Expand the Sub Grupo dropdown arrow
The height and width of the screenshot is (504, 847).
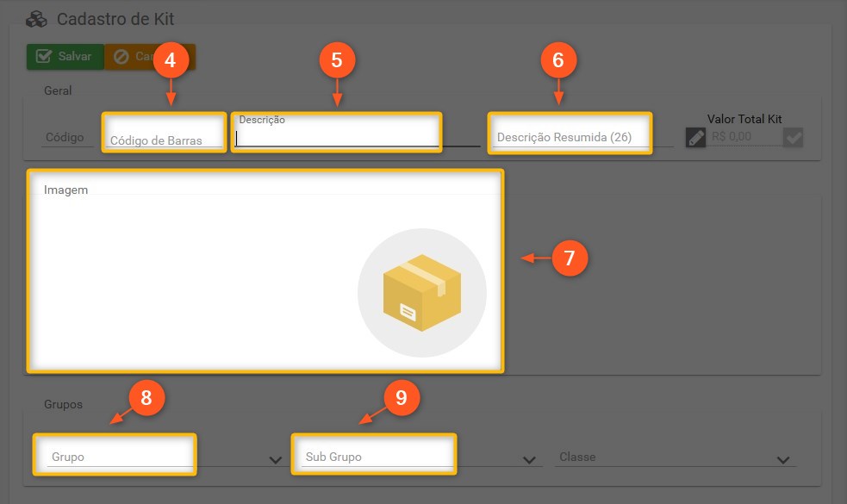530,460
